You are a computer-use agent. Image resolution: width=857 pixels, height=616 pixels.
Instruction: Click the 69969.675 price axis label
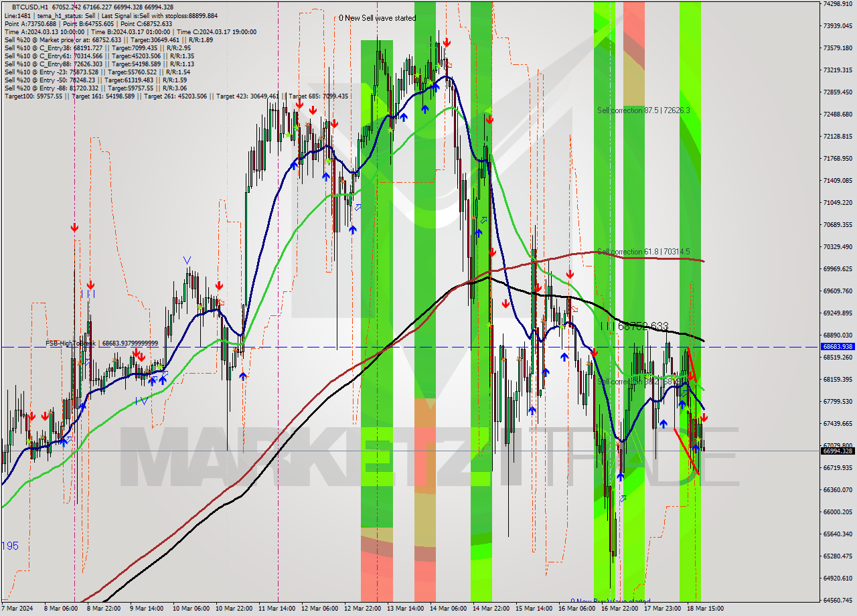(x=838, y=268)
